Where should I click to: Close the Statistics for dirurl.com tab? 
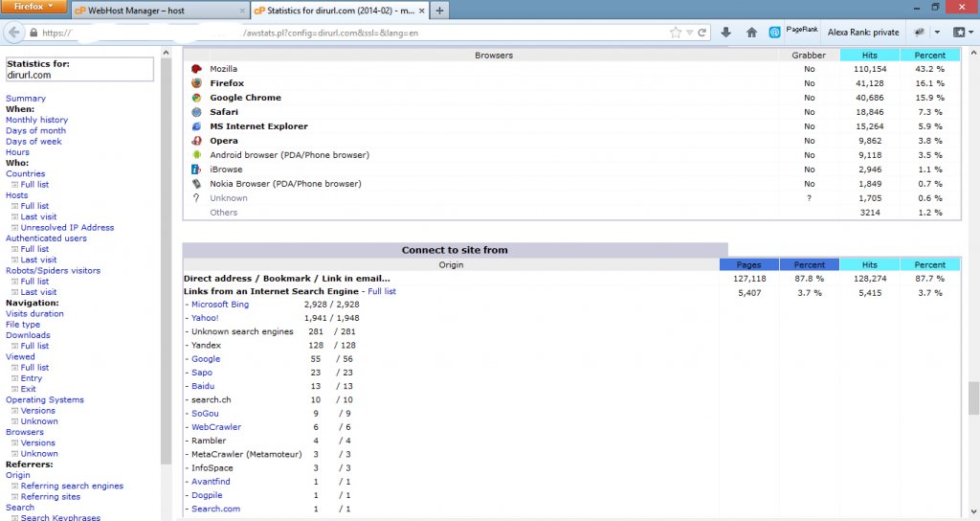click(x=422, y=11)
